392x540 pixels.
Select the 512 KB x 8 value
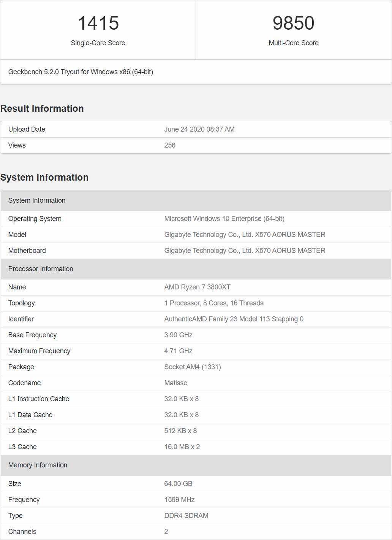click(180, 431)
